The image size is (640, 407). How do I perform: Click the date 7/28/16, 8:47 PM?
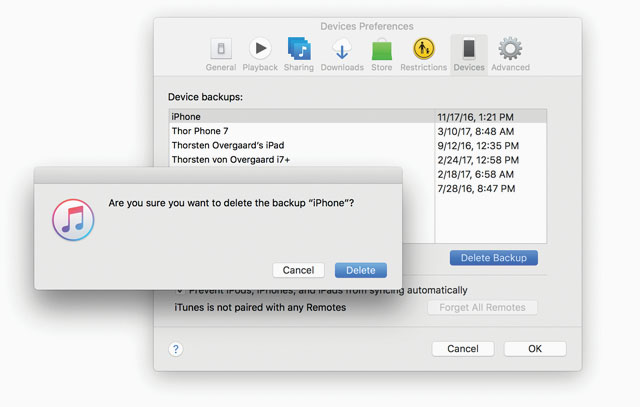point(476,189)
